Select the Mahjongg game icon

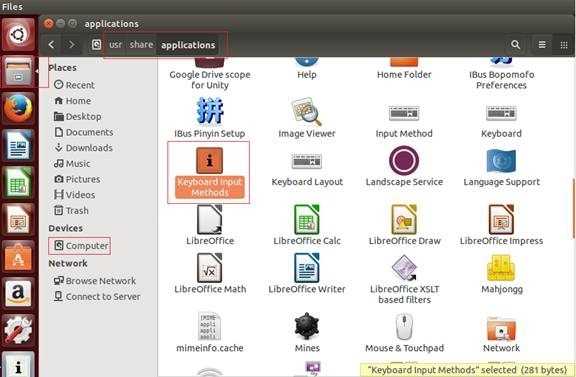[501, 268]
